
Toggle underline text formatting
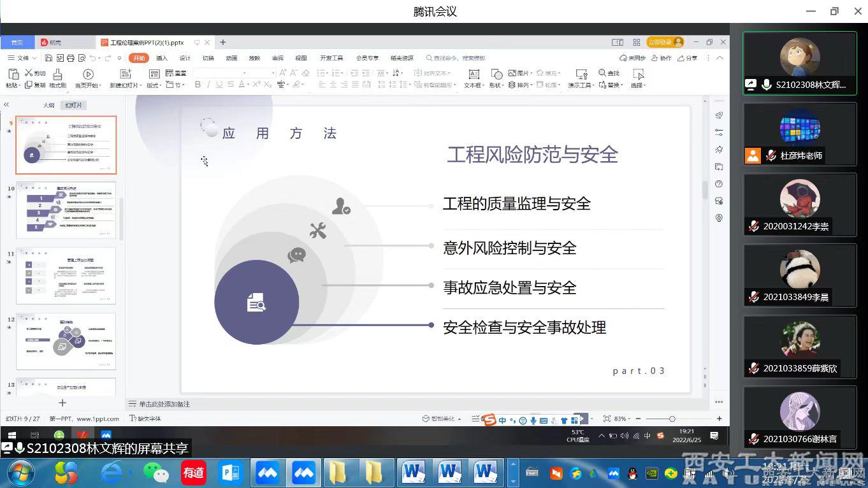[220, 85]
